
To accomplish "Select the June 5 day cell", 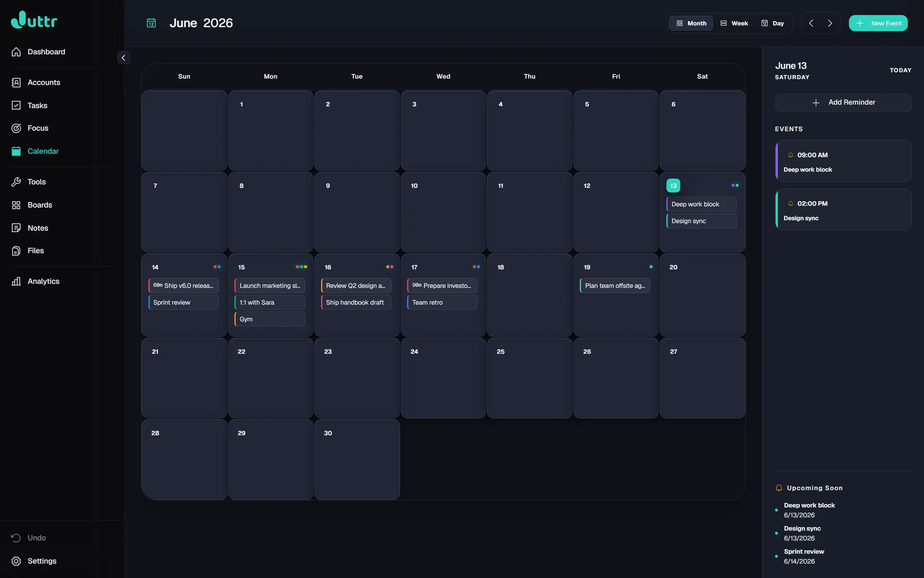I will (x=616, y=131).
